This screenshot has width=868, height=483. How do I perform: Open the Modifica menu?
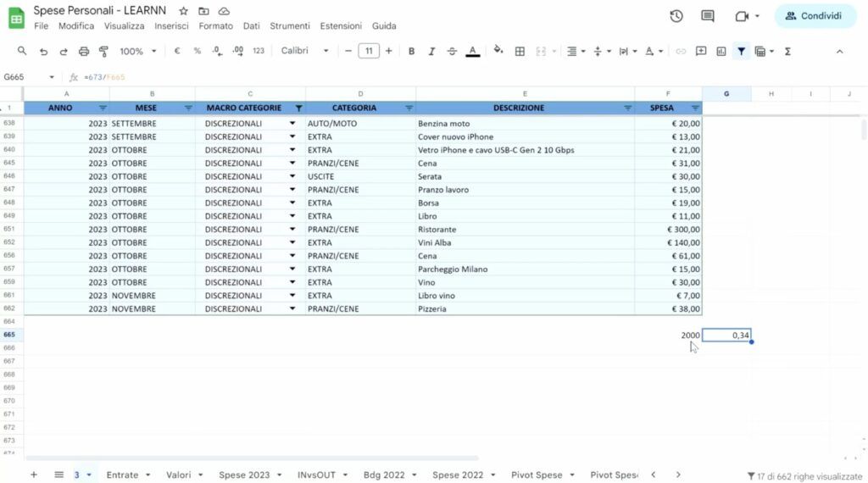click(x=76, y=26)
